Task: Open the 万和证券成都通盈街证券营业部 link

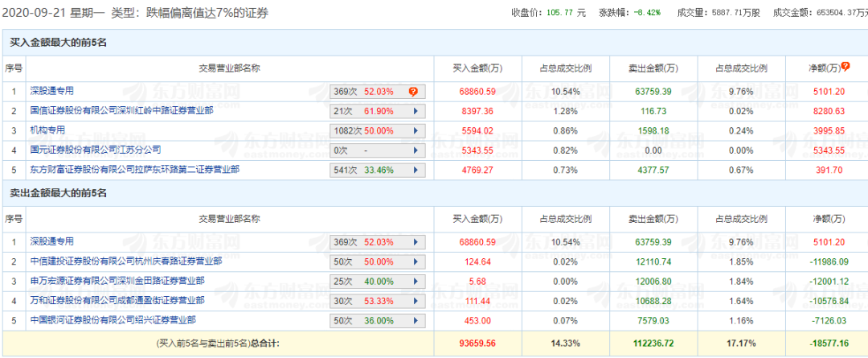Action: [x=117, y=300]
